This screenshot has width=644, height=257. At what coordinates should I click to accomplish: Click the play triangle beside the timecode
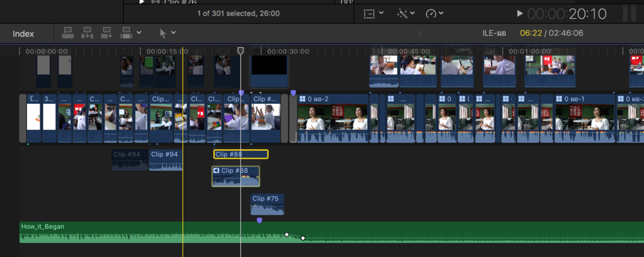519,13
